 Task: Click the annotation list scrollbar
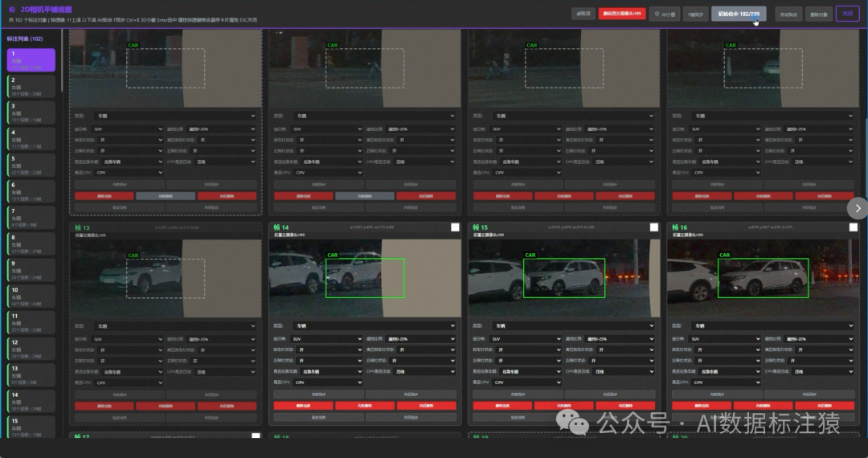click(x=60, y=61)
